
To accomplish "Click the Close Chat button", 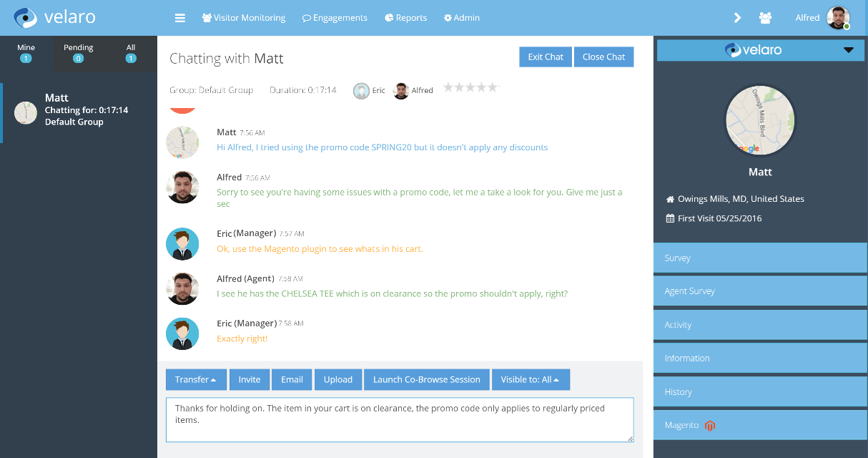I will tap(604, 57).
